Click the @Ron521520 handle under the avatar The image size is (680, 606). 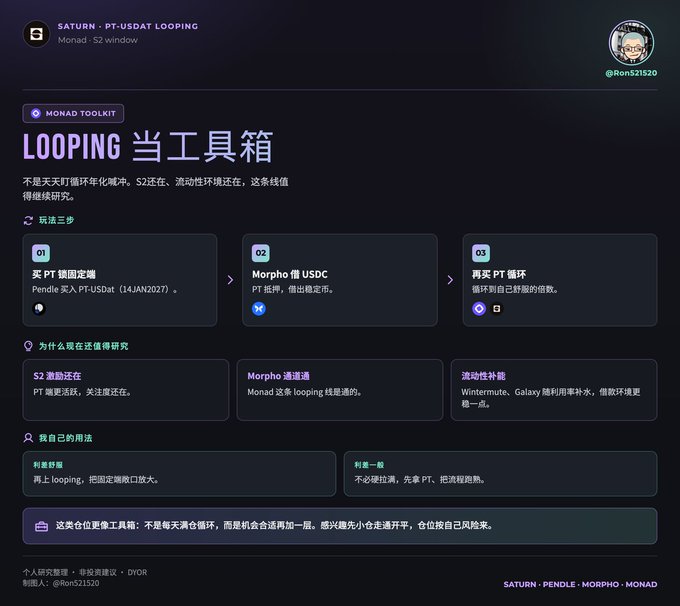[x=631, y=73]
